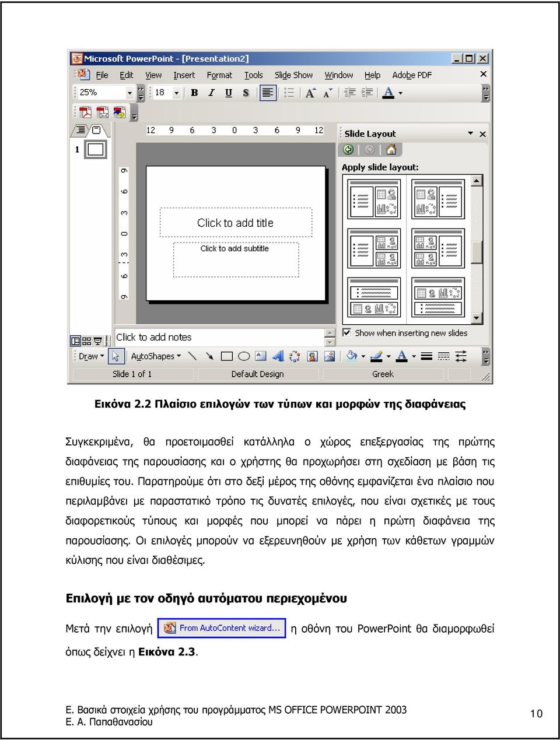Open the zoom 25% dropdown
The image size is (560, 740).
(x=129, y=93)
